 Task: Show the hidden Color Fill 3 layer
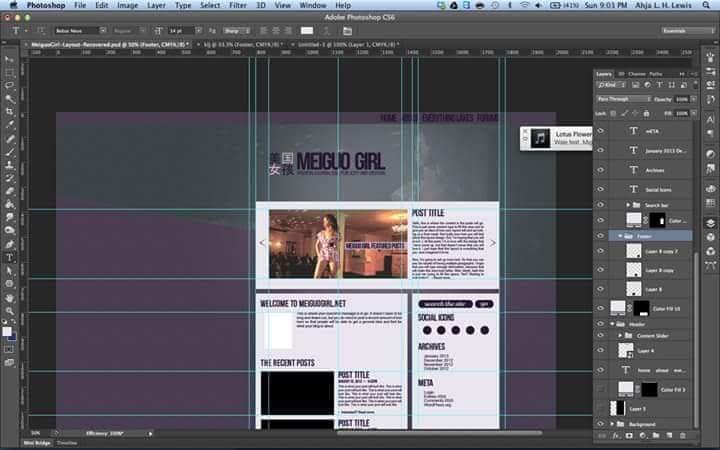click(601, 389)
